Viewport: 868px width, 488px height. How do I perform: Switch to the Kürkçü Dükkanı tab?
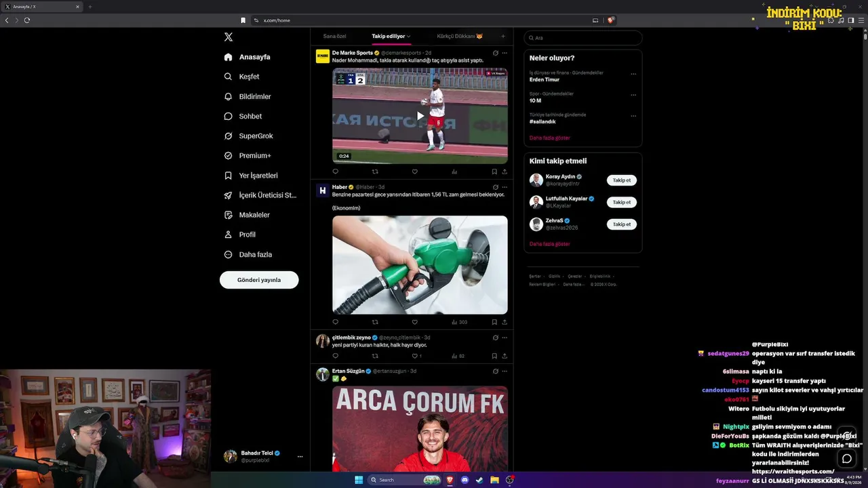[x=460, y=36]
